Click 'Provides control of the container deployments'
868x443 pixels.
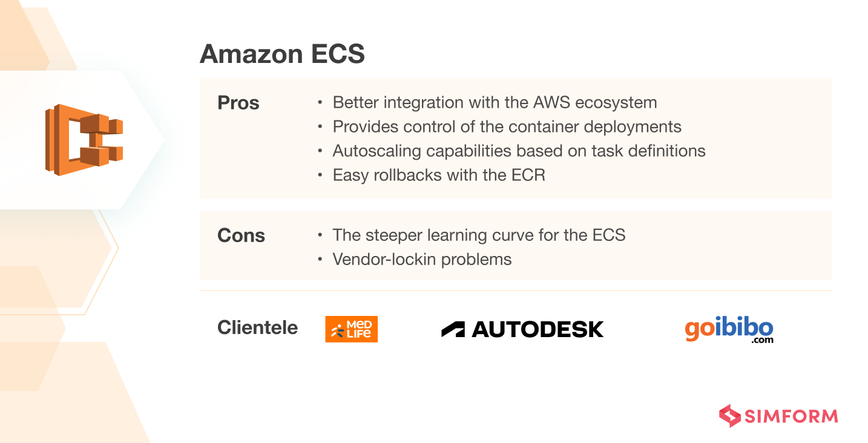[x=507, y=127]
